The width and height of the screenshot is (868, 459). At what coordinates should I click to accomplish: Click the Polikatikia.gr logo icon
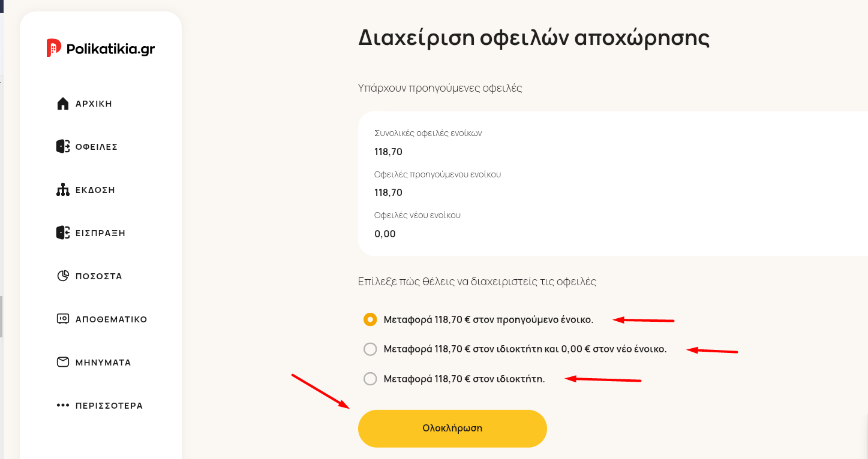[53, 48]
